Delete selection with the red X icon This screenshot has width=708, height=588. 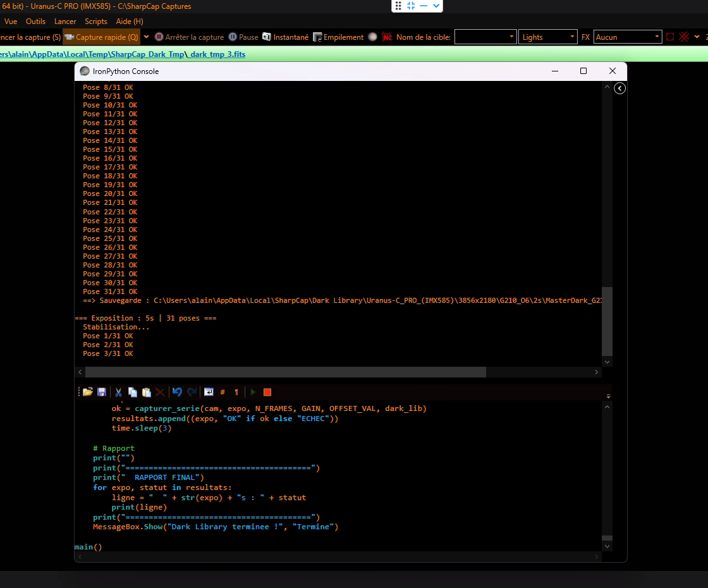pyautogui.click(x=160, y=392)
